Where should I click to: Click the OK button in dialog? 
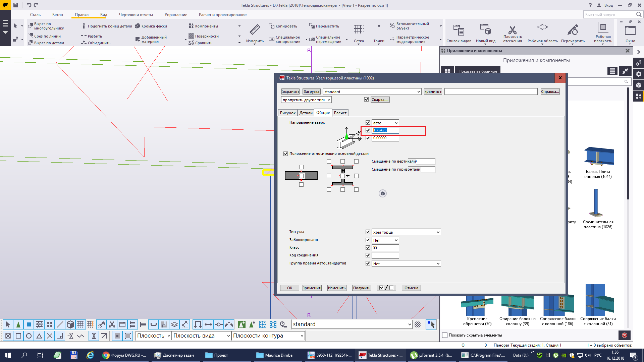(x=289, y=288)
